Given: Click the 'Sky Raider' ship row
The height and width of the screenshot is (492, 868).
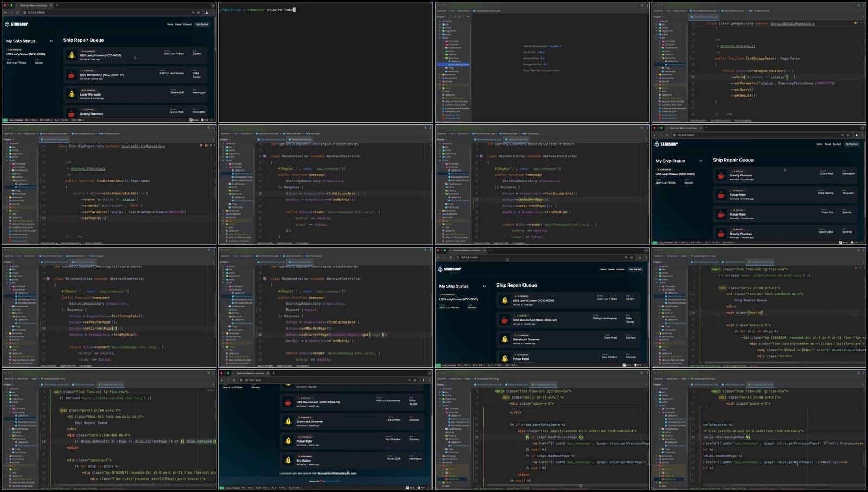Looking at the screenshot, I should point(353,459).
